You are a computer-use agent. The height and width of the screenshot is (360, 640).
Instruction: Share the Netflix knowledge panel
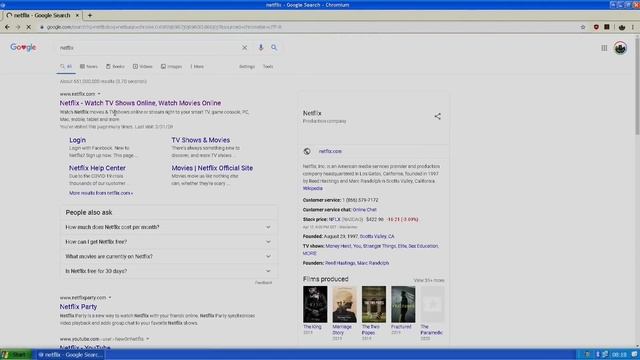(x=438, y=116)
